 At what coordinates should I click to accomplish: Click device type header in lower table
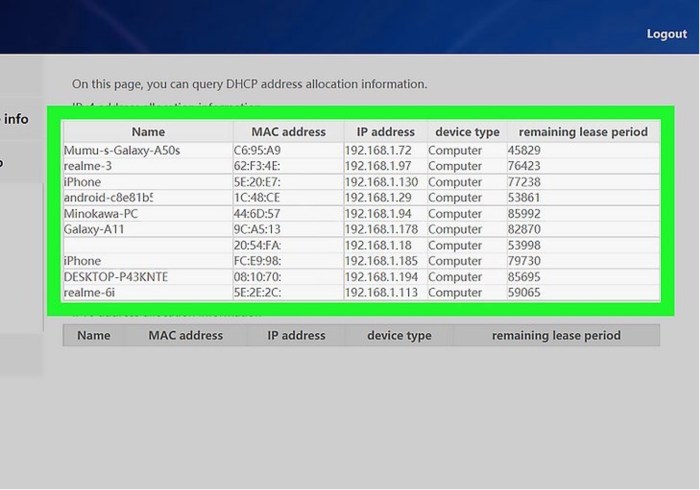(x=399, y=336)
